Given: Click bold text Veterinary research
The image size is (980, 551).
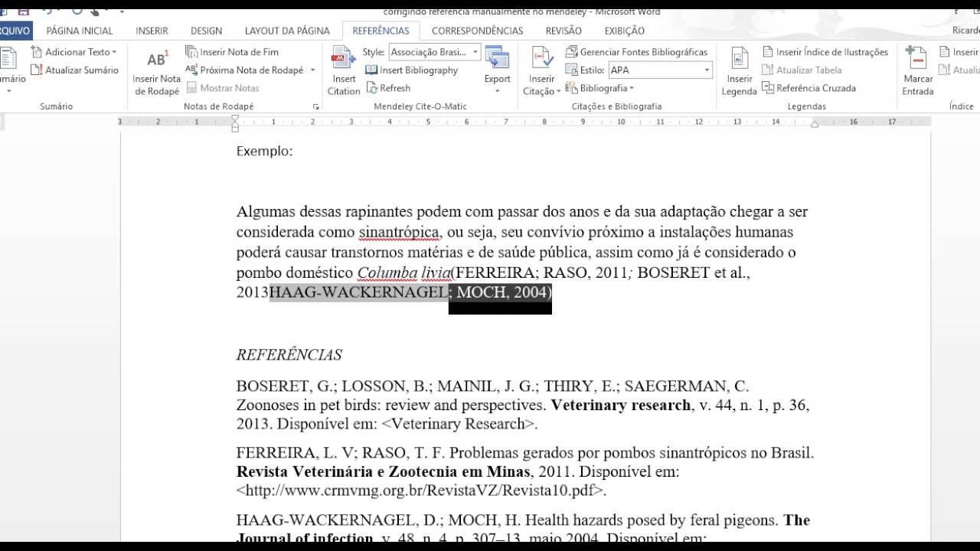Looking at the screenshot, I should [621, 405].
